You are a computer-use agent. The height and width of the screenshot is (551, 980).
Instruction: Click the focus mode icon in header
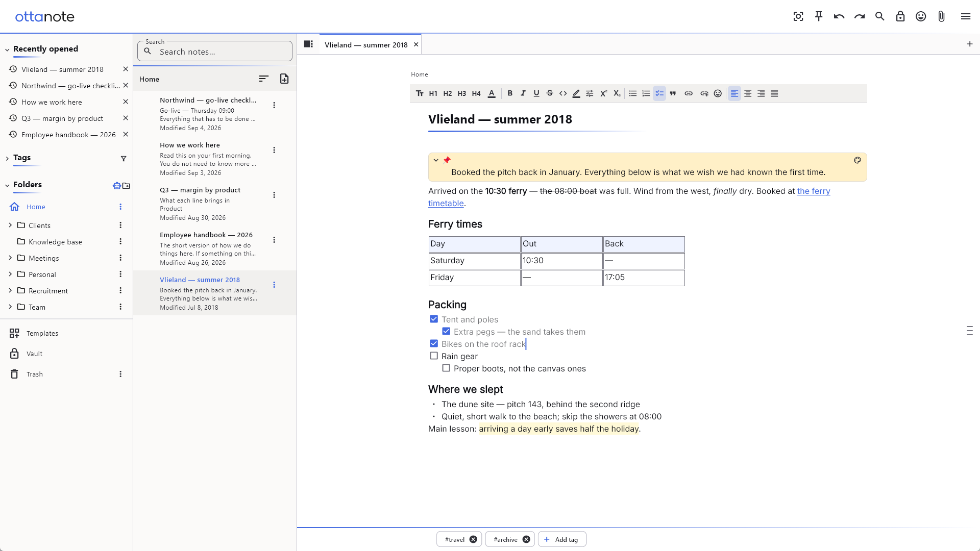pyautogui.click(x=798, y=16)
